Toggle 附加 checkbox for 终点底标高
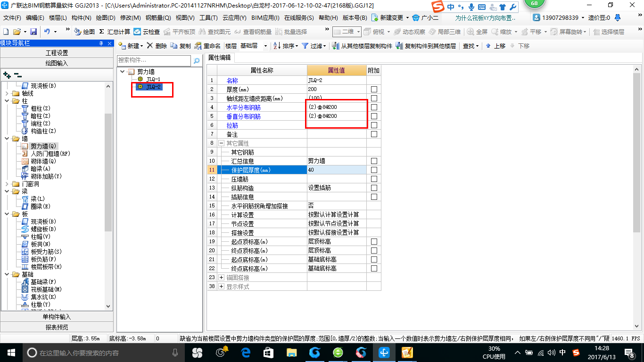This screenshot has width=644, height=362. (374, 269)
